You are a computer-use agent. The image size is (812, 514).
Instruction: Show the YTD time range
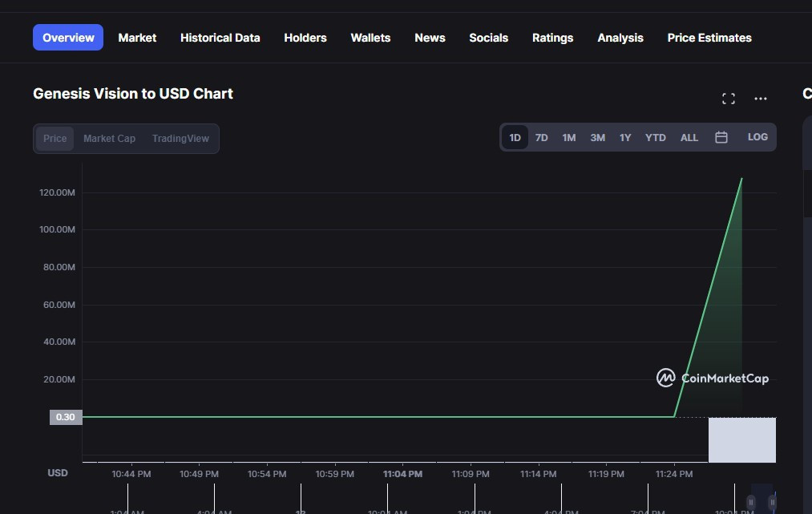655,137
